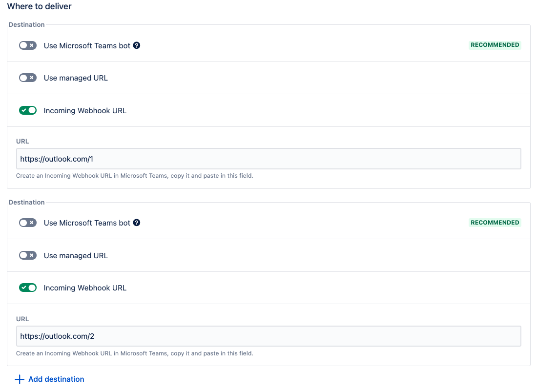This screenshot has height=392, width=537.
Task: Click 'Incoming Webhook URL' label in first destination
Action: coord(85,111)
